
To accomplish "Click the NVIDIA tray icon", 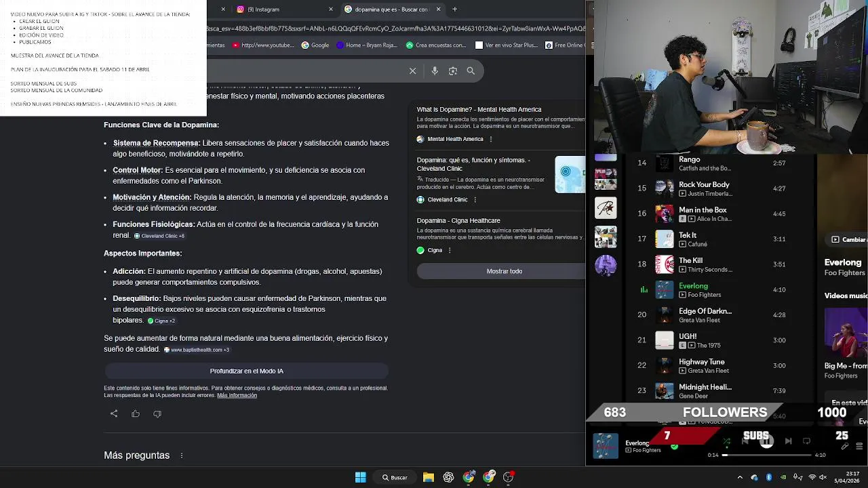I will click(x=783, y=477).
